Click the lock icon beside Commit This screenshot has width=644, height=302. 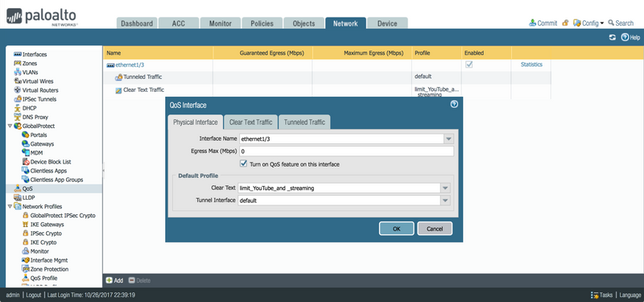click(x=566, y=23)
